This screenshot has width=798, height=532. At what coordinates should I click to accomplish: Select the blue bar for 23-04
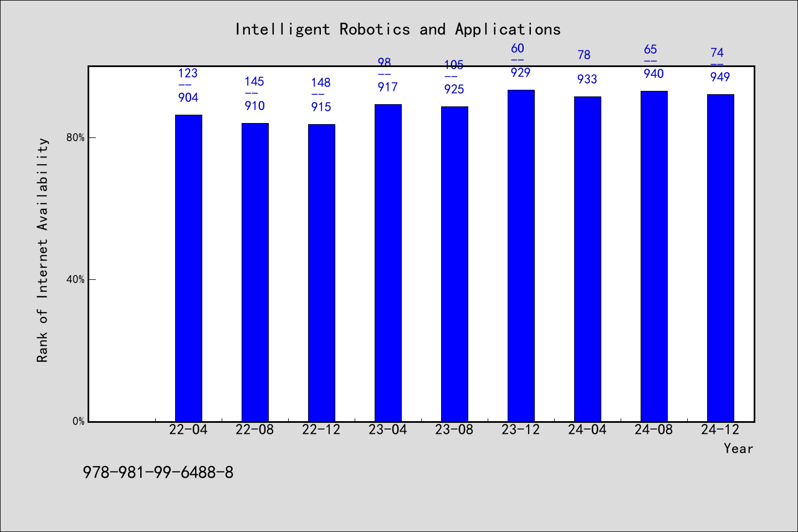pyautogui.click(x=388, y=263)
